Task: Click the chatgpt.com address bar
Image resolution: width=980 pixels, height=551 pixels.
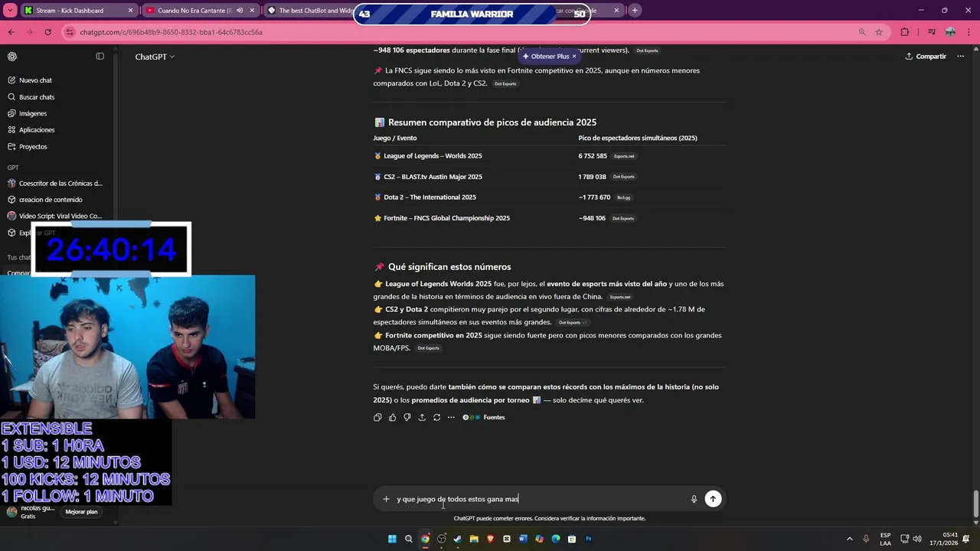Action: coord(459,32)
